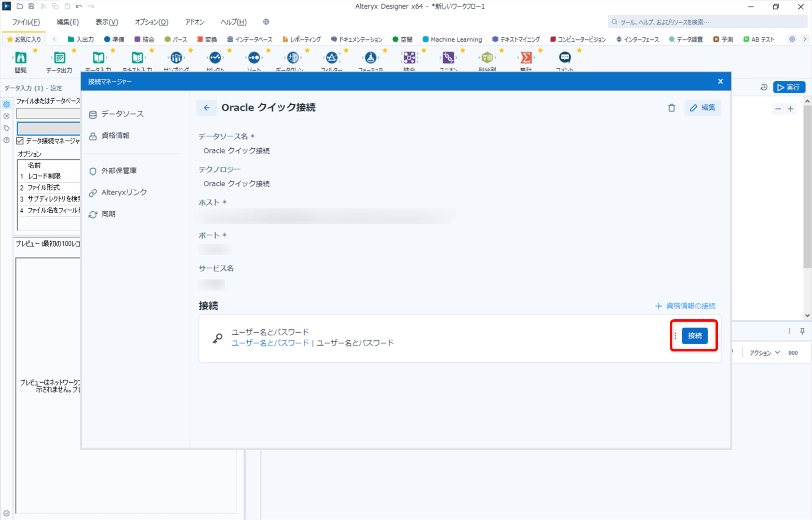Viewport: 812px width, 520px height.
Task: Select レコード制限 option row
Action: [x=49, y=176]
